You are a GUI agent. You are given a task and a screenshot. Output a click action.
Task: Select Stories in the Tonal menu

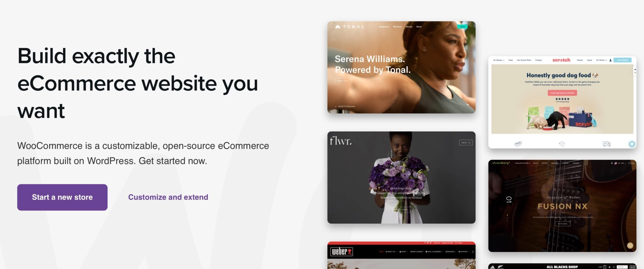(x=409, y=27)
